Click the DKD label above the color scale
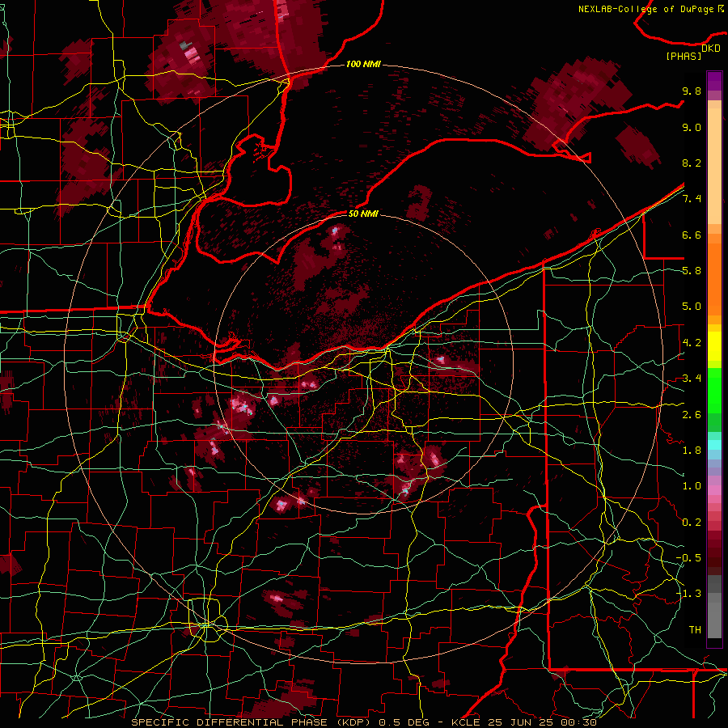 click(x=711, y=49)
